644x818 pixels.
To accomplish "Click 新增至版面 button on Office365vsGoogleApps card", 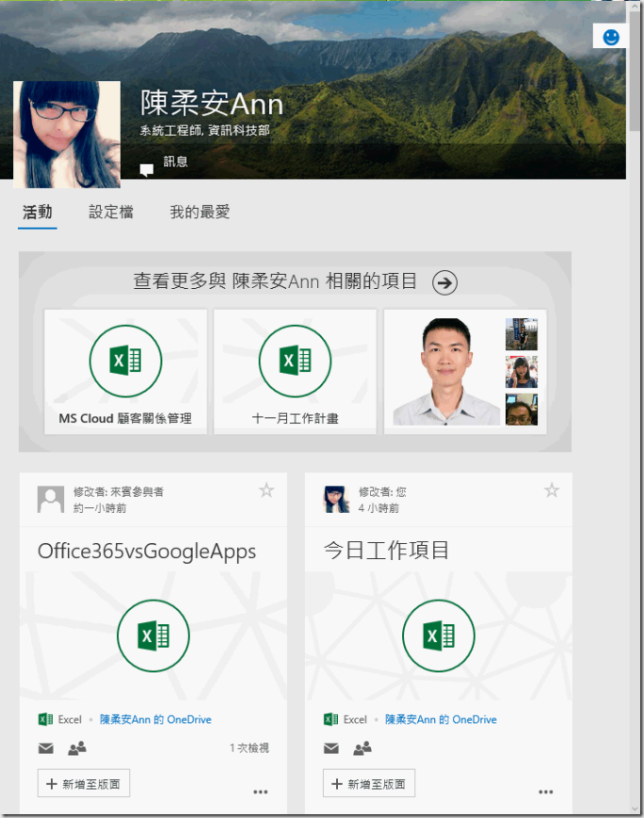I will [84, 783].
